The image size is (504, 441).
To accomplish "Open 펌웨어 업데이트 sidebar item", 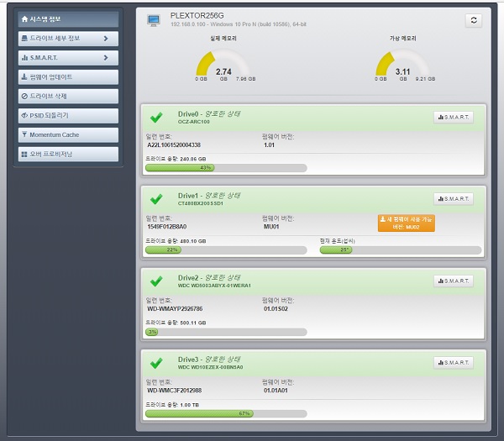I will tap(68, 77).
